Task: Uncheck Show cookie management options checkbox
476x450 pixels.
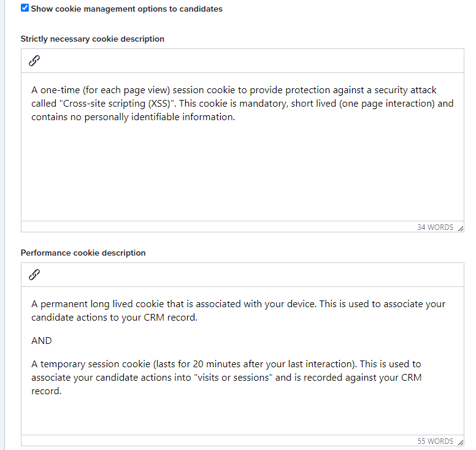Action: pos(25,8)
